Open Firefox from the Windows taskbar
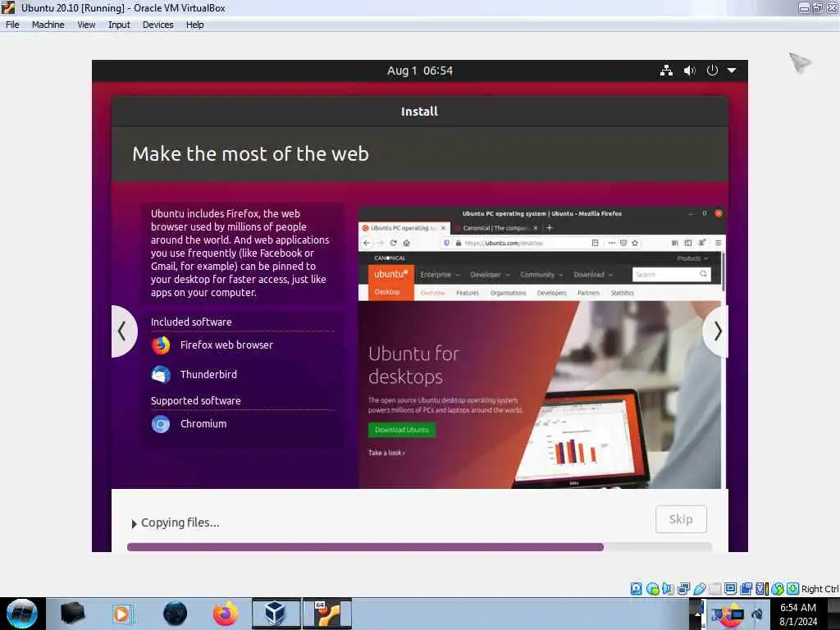This screenshot has width=840, height=630. tap(226, 614)
